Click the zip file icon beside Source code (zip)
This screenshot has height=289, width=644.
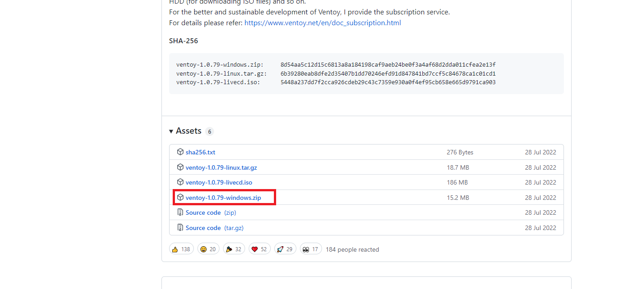coord(180,212)
